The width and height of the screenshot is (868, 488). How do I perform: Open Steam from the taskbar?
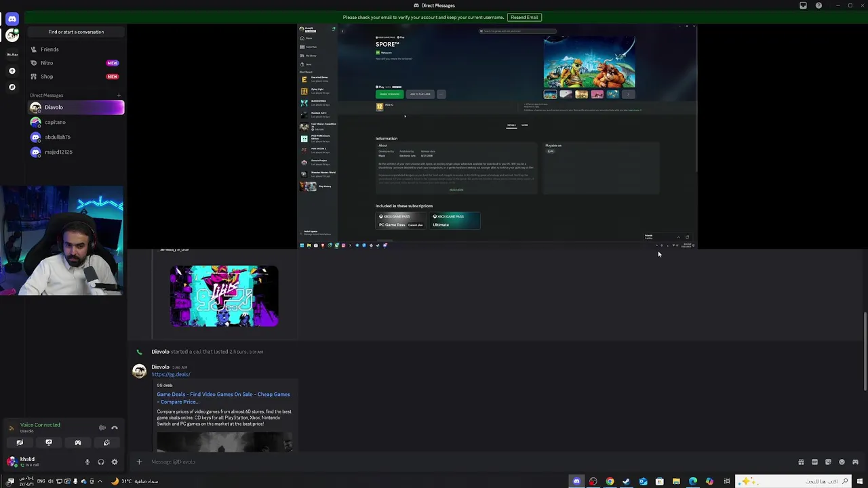(626, 482)
